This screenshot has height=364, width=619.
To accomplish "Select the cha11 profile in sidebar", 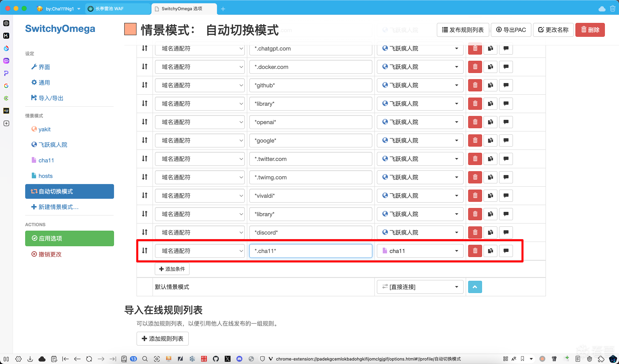I will point(43,160).
